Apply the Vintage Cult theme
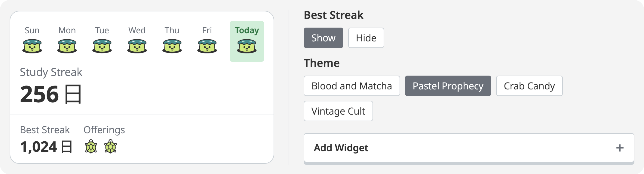The height and width of the screenshot is (174, 644). click(x=338, y=111)
